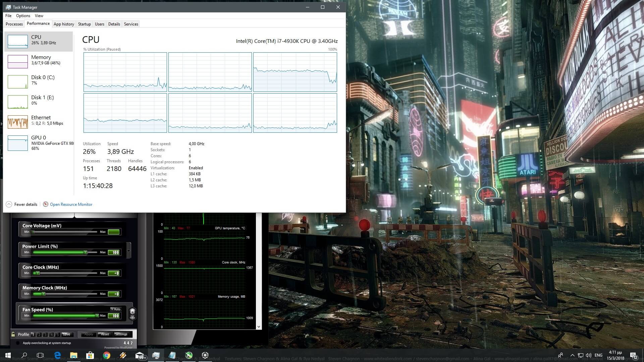Image resolution: width=644 pixels, height=362 pixels.
Task: Switch to the Processes tab
Action: coord(14,24)
